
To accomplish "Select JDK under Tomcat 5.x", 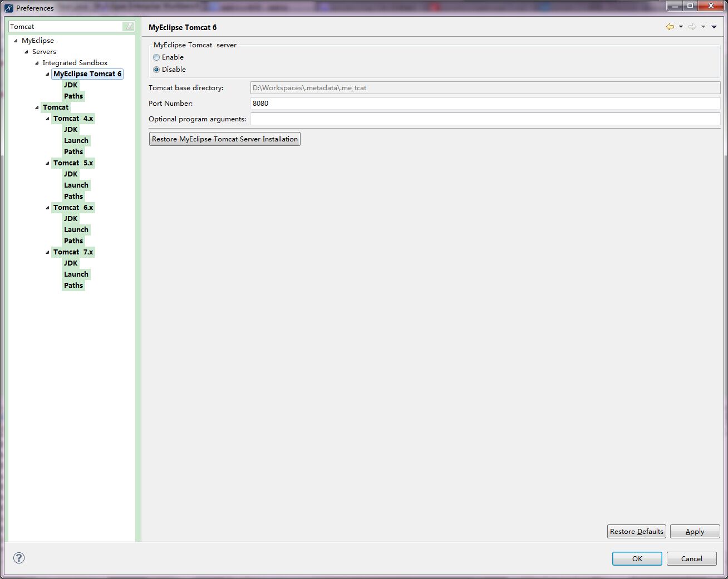I will coord(71,174).
